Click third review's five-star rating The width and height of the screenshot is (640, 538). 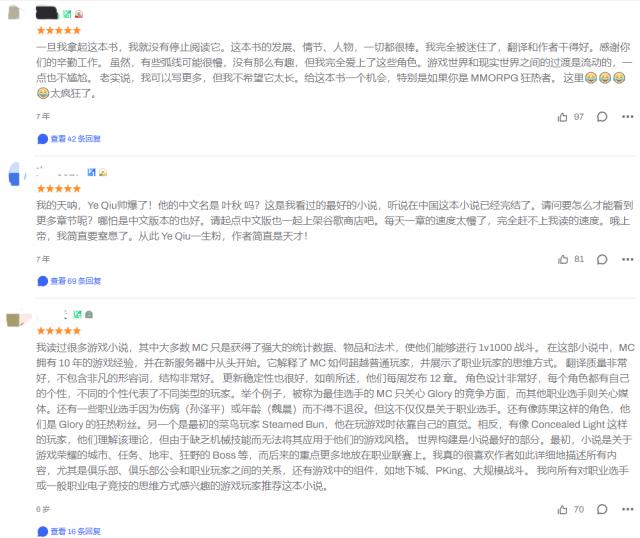coord(59,331)
